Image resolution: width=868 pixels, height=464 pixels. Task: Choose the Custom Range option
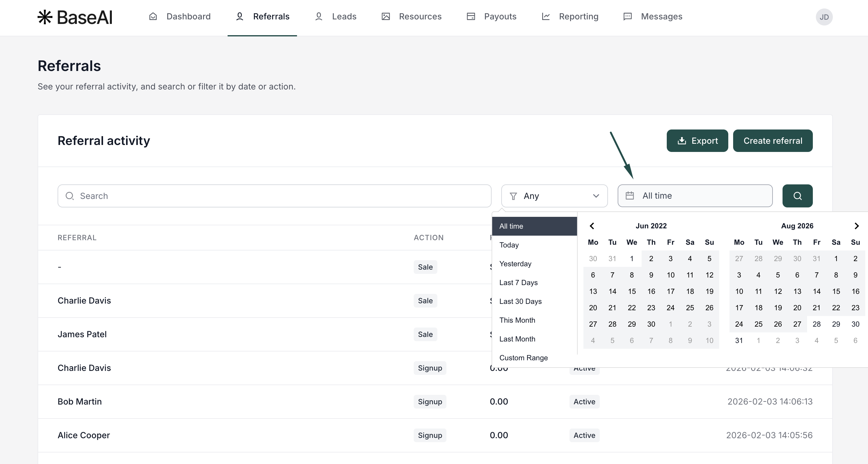point(534,358)
